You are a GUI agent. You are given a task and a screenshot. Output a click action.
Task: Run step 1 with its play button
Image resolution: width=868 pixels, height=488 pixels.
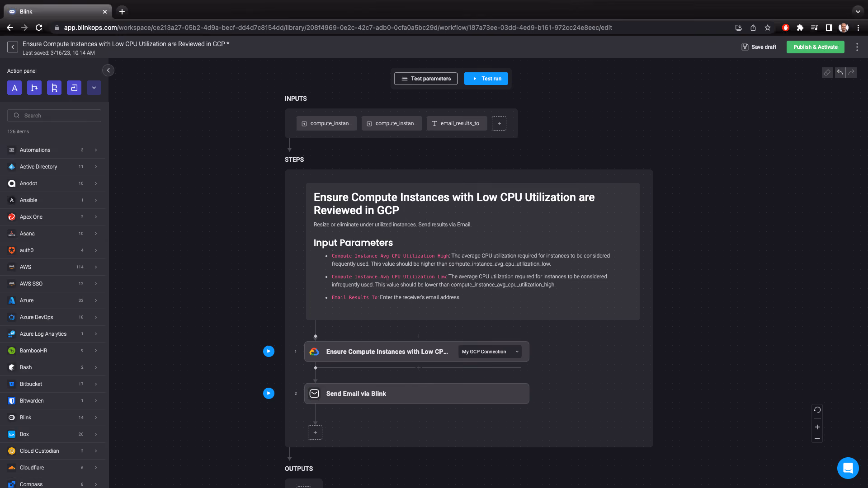pyautogui.click(x=269, y=351)
